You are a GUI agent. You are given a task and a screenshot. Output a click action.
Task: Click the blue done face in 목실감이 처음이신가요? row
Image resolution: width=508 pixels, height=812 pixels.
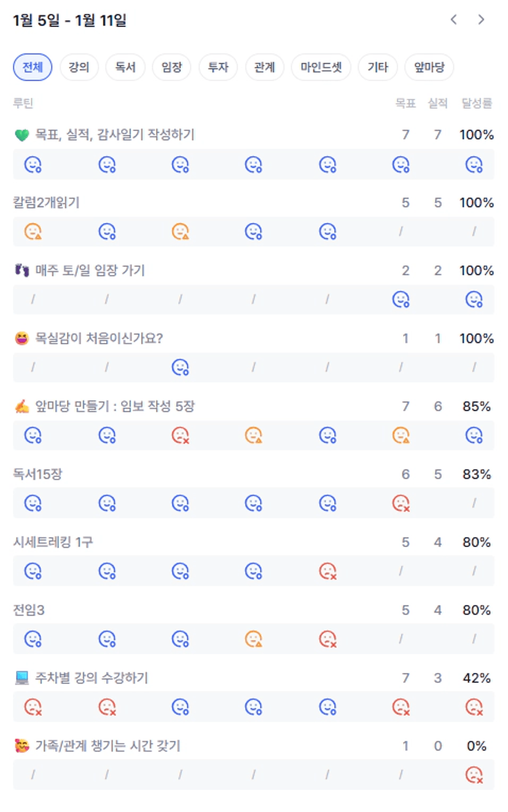tap(180, 368)
